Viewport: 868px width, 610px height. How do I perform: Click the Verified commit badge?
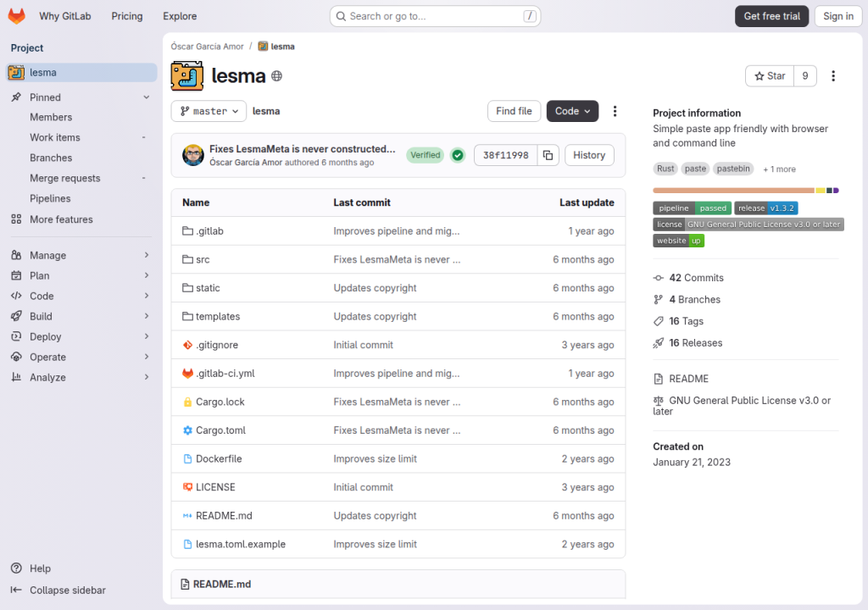coord(426,156)
